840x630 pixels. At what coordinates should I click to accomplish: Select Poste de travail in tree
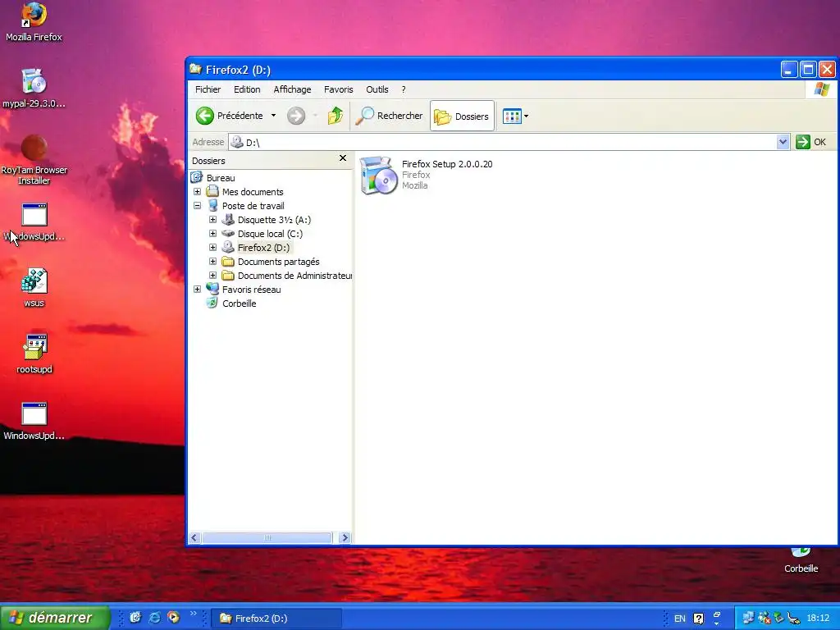tap(253, 206)
